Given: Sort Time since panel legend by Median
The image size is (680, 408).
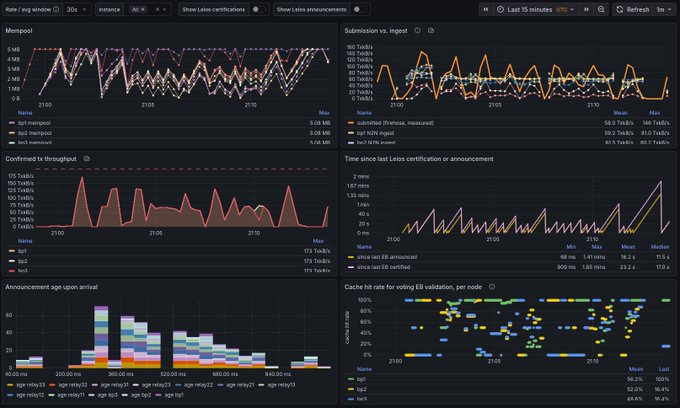Looking at the screenshot, I should point(660,247).
